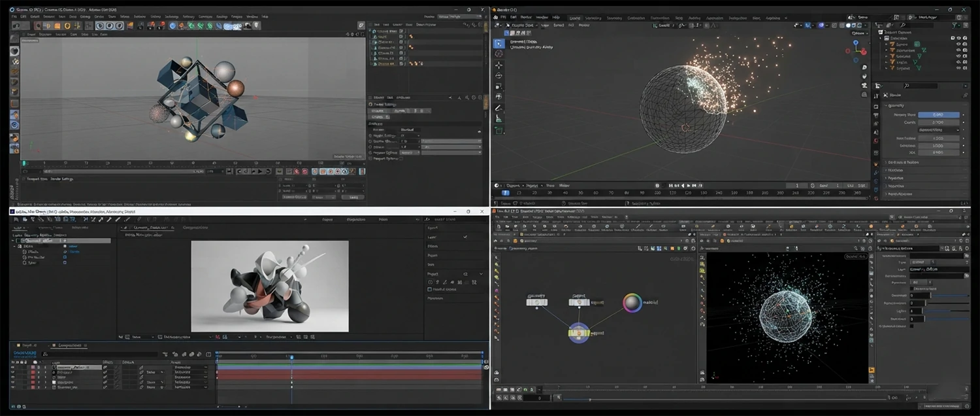This screenshot has height=416, width=980.
Task: Click the blue Z axis on Blender's navigation gizmo
Action: click(855, 42)
